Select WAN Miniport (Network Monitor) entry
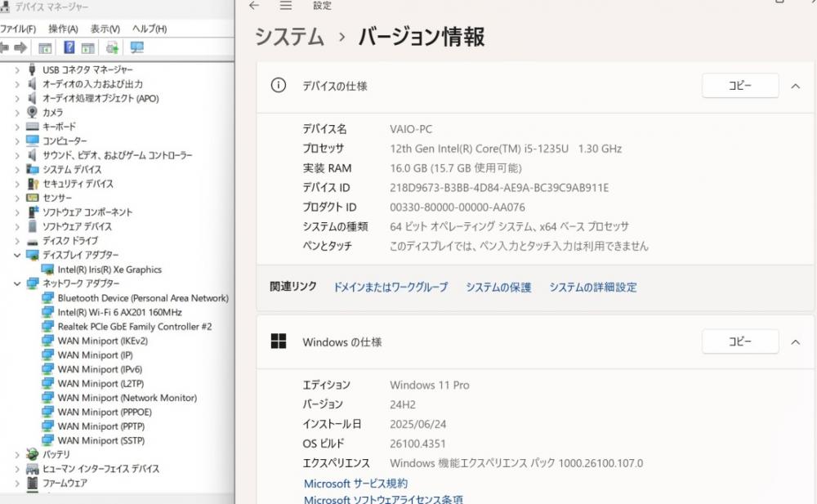This screenshot has height=504, width=817. coord(127,398)
